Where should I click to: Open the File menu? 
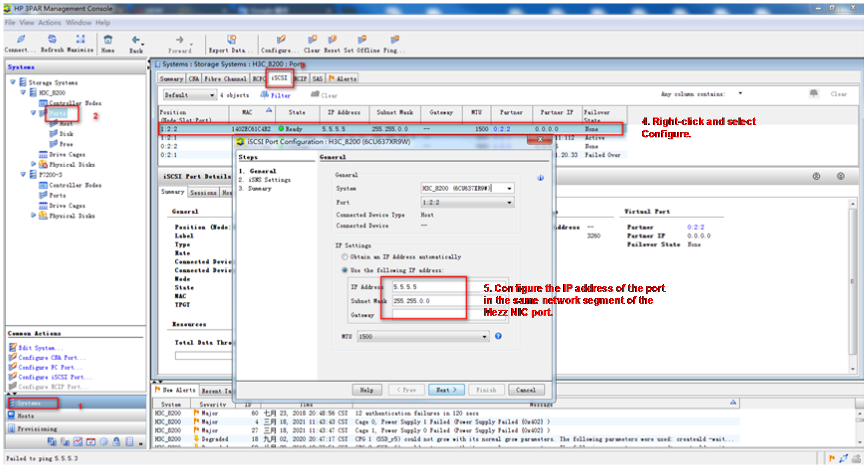(10, 22)
